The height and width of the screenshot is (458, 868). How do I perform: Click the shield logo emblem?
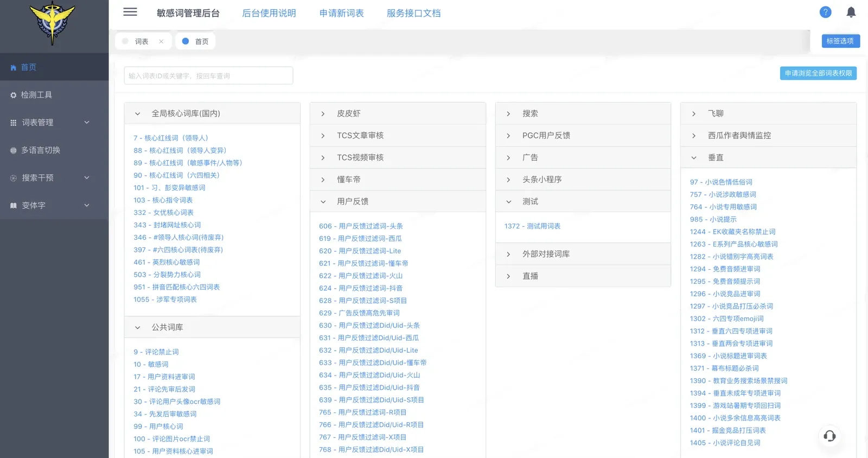click(52, 23)
